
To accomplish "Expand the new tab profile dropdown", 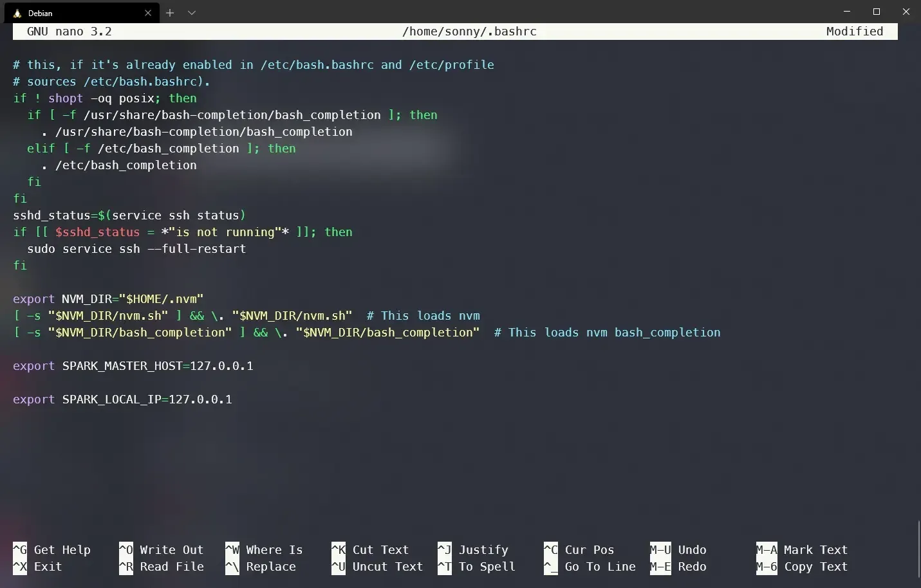I will coord(191,13).
